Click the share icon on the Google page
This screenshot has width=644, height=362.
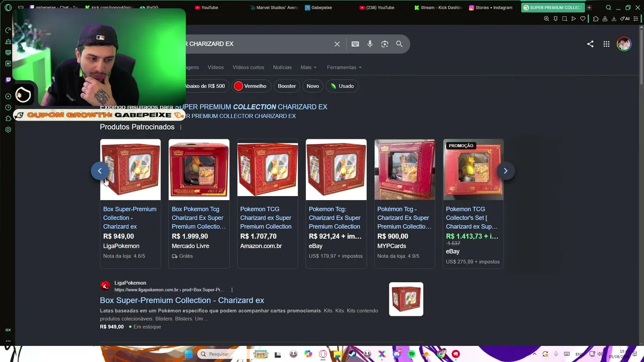pyautogui.click(x=590, y=44)
